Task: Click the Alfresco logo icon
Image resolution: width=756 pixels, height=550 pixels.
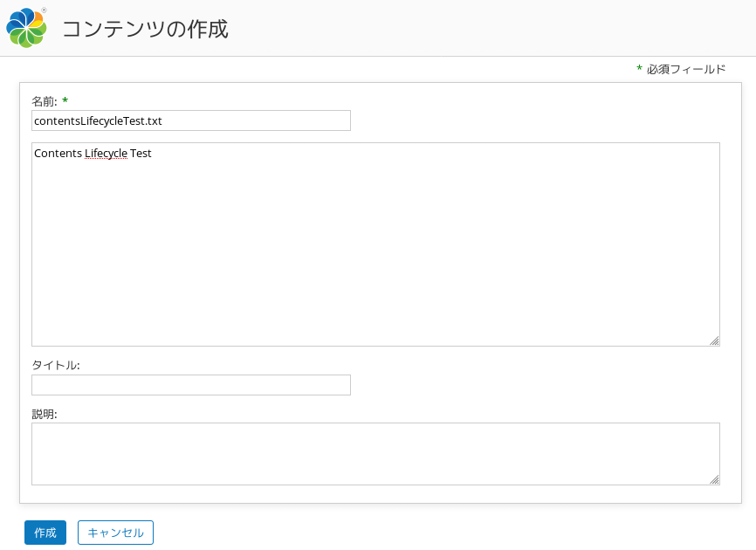Action: click(26, 27)
